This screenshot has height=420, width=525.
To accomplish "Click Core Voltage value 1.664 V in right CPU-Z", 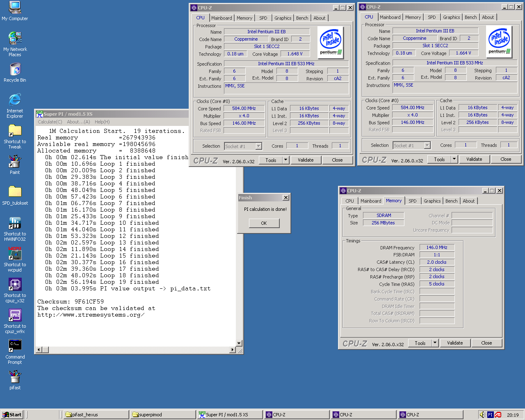I will pyautogui.click(x=463, y=53).
